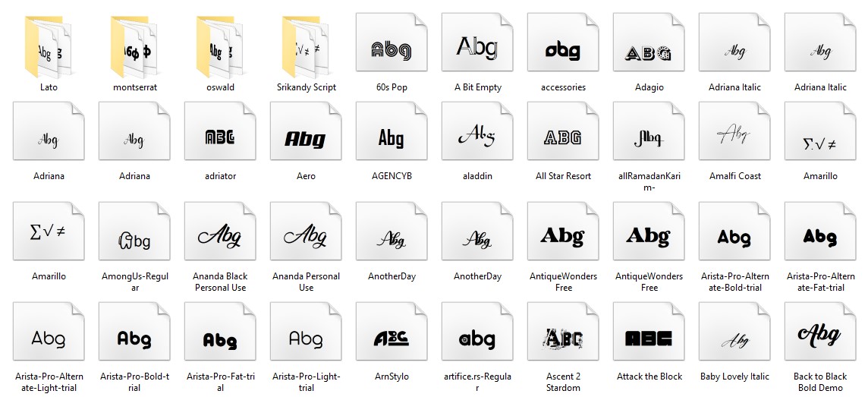Open the Srikandy Script folder
868x397 pixels.
pos(306,49)
